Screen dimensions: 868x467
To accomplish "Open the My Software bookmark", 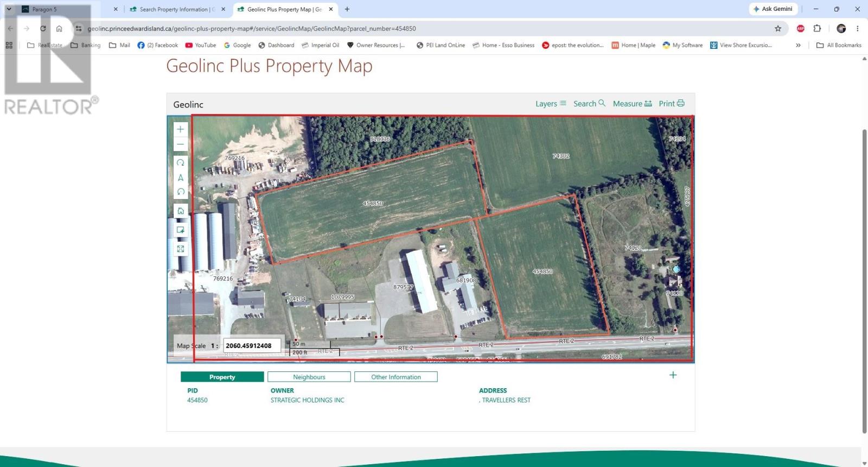I will pos(682,45).
